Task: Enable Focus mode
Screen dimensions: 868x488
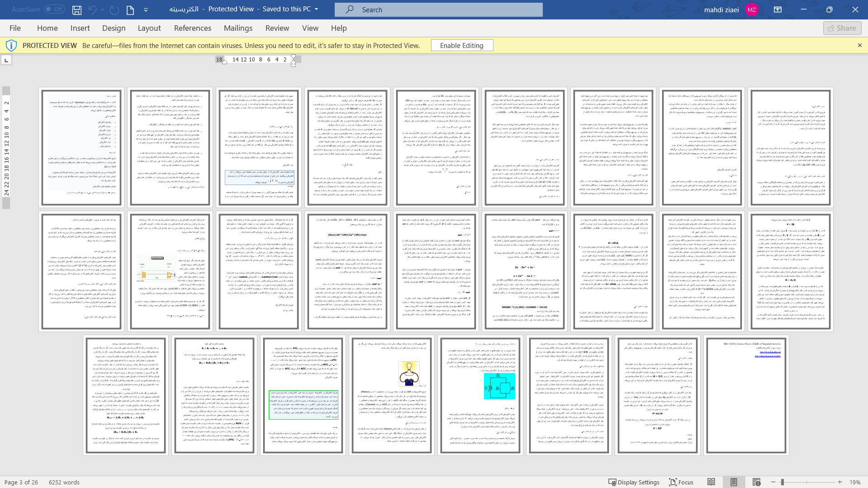Action: click(681, 482)
